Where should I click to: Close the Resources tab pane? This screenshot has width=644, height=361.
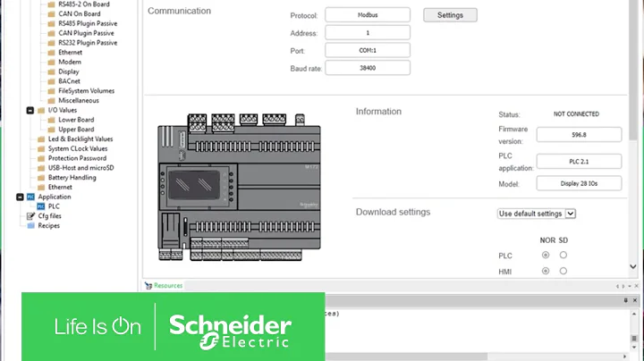click(637, 286)
